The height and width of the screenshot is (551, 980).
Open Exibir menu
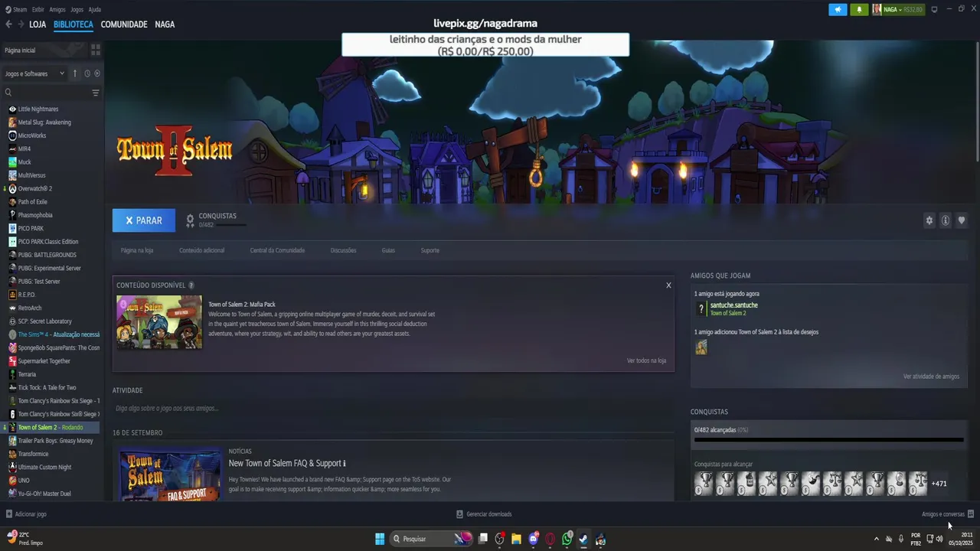pos(38,9)
